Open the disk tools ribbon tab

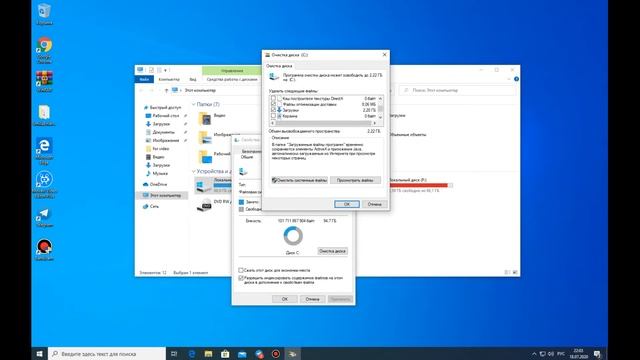tap(232, 79)
